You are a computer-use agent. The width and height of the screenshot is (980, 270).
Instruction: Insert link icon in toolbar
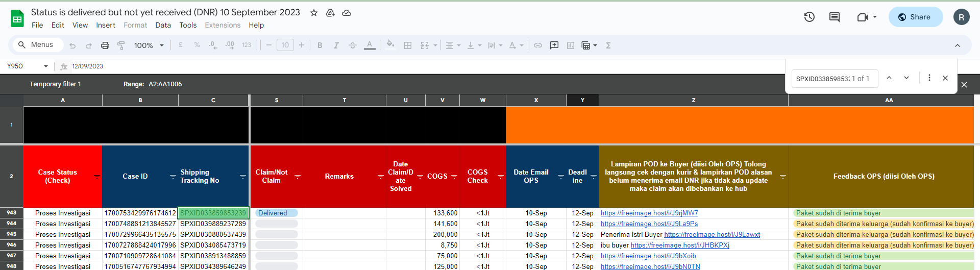point(538,45)
